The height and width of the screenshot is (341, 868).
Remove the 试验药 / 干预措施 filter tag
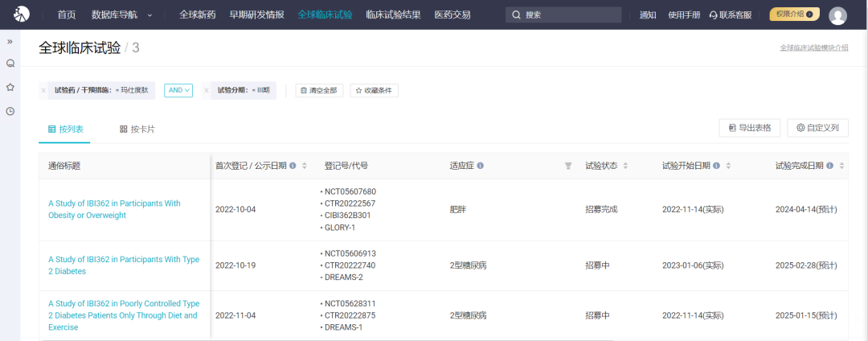click(43, 90)
